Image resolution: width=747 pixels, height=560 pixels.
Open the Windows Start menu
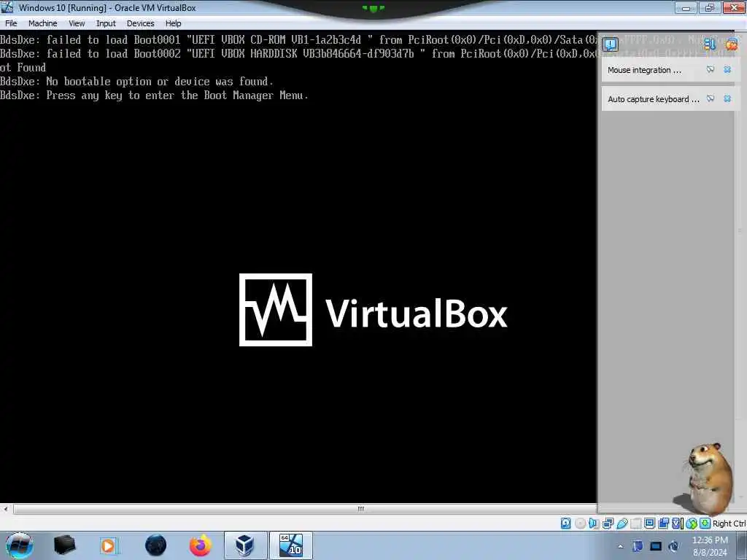coord(20,545)
